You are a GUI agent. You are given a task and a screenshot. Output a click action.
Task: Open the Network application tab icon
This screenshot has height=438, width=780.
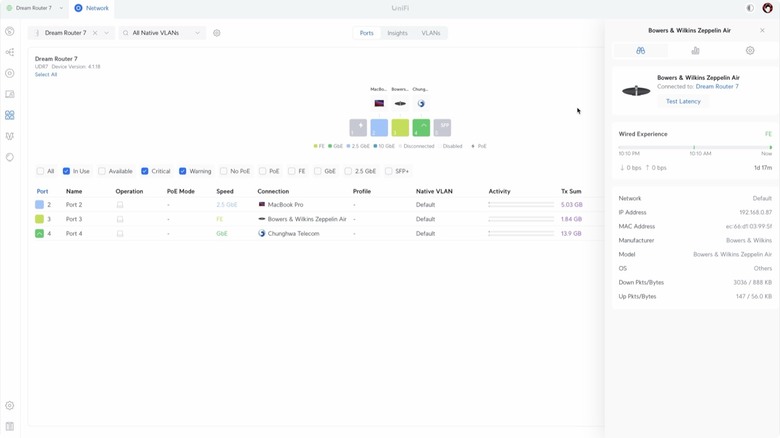pos(78,8)
